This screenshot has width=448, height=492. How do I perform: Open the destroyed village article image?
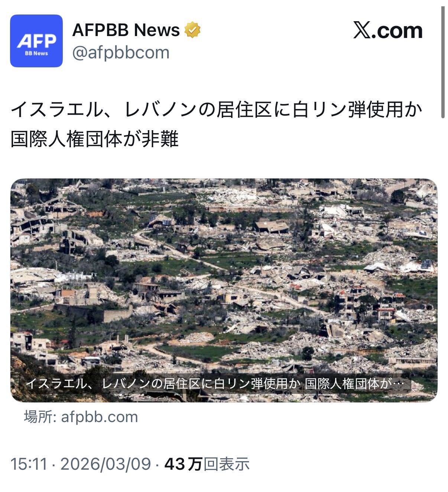coord(224,290)
